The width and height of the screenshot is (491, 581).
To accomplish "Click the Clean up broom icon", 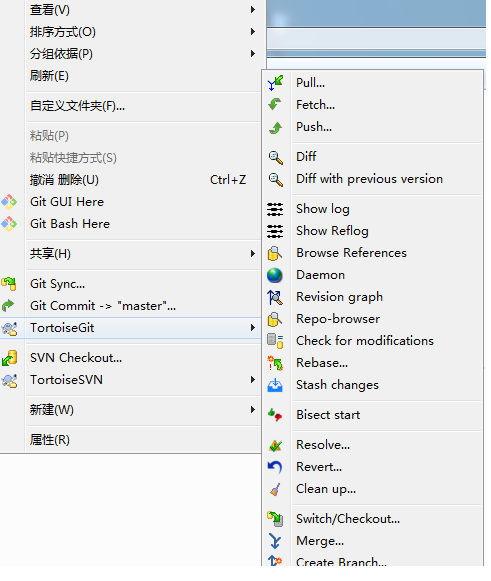I will (x=275, y=489).
